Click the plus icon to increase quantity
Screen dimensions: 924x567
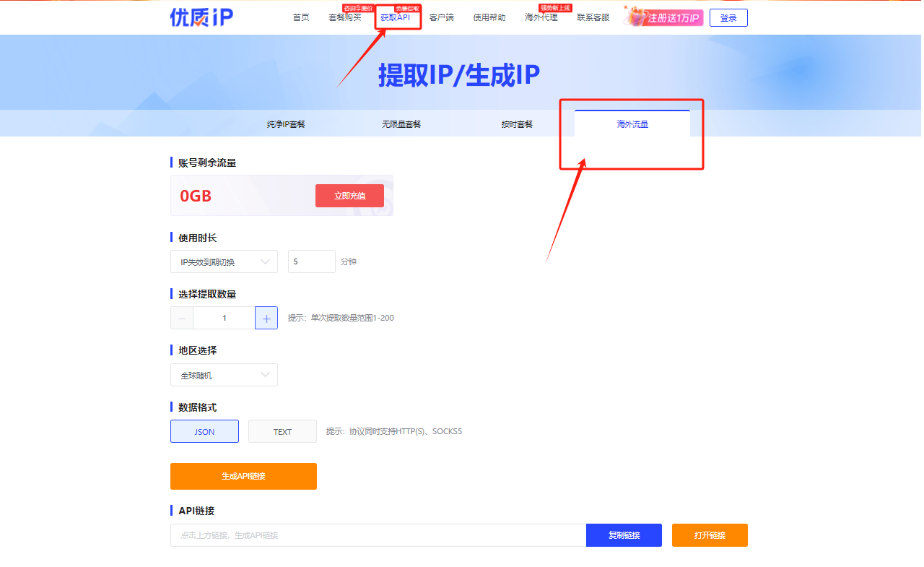[x=266, y=318]
